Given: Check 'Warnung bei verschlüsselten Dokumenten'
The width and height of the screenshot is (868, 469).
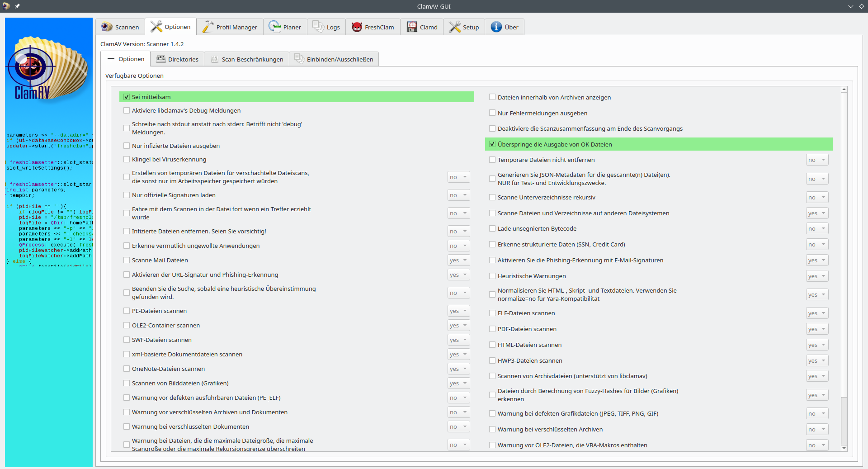Looking at the screenshot, I should tap(127, 426).
